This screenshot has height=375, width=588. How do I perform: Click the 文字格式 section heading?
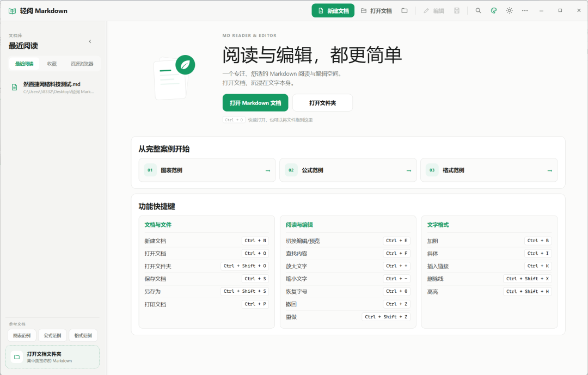[x=438, y=225]
